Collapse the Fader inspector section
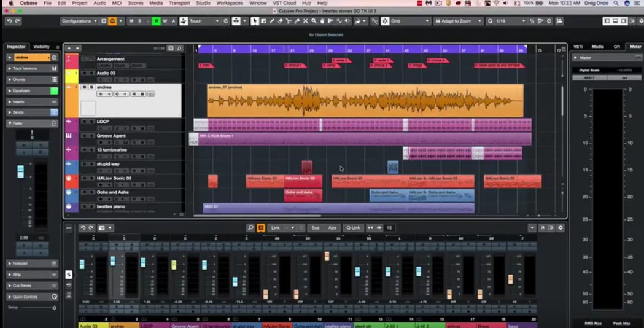644x328 pixels. coord(9,123)
